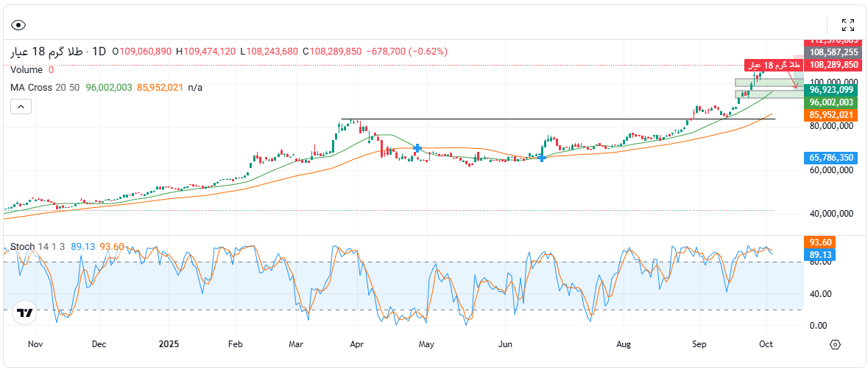Click the eye visibility icon at top-left
868x370 pixels.
click(x=19, y=25)
